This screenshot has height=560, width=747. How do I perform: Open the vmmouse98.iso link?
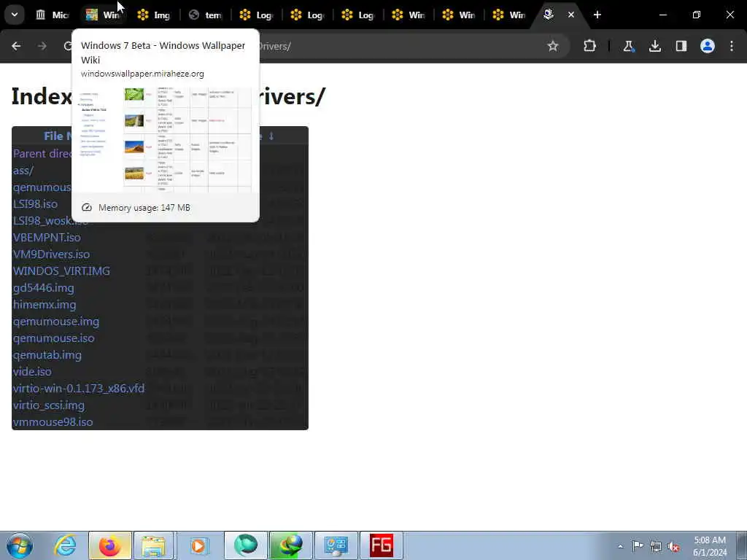[x=53, y=422]
